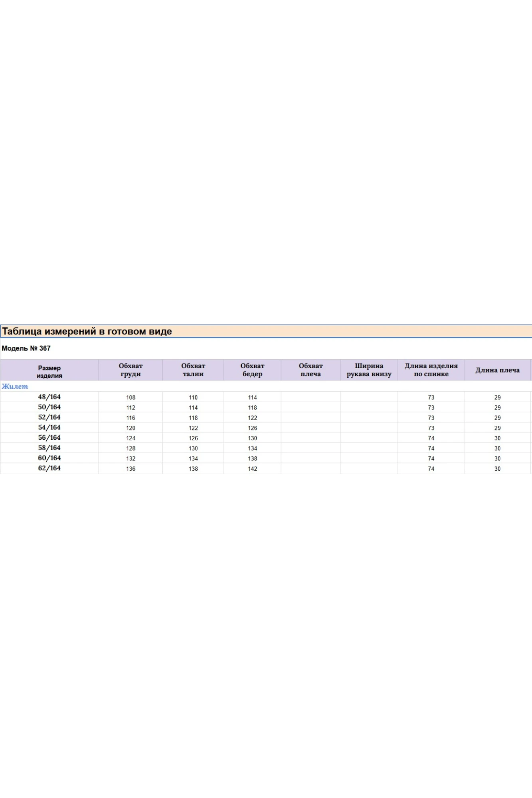Select the 'Длина плеча' column header
Viewport: 532px width, 798px height.
497,370
